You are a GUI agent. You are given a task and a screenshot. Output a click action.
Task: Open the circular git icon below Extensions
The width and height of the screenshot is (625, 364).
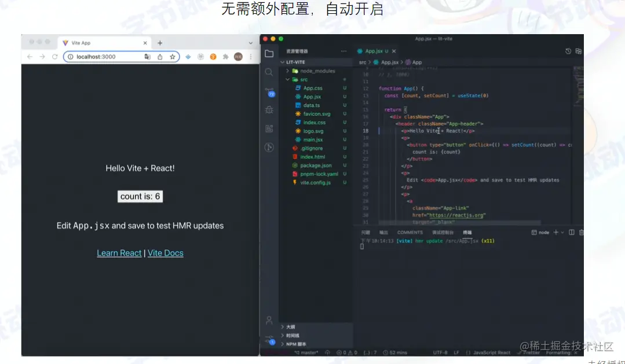(269, 147)
